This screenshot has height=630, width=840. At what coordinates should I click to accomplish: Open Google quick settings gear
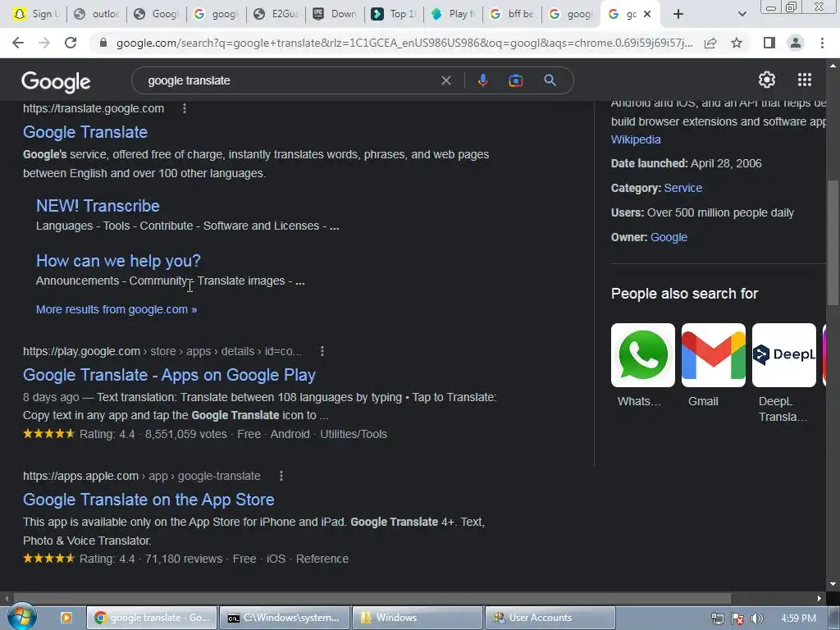(x=767, y=80)
